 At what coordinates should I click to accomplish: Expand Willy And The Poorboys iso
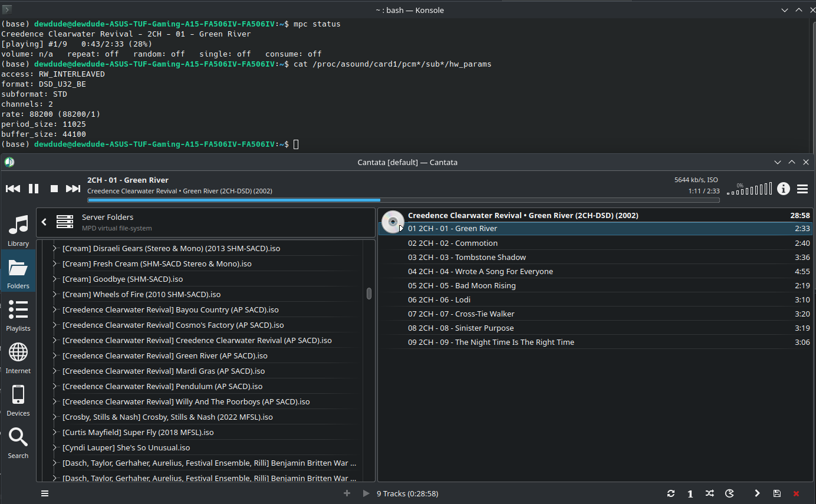pyautogui.click(x=54, y=401)
